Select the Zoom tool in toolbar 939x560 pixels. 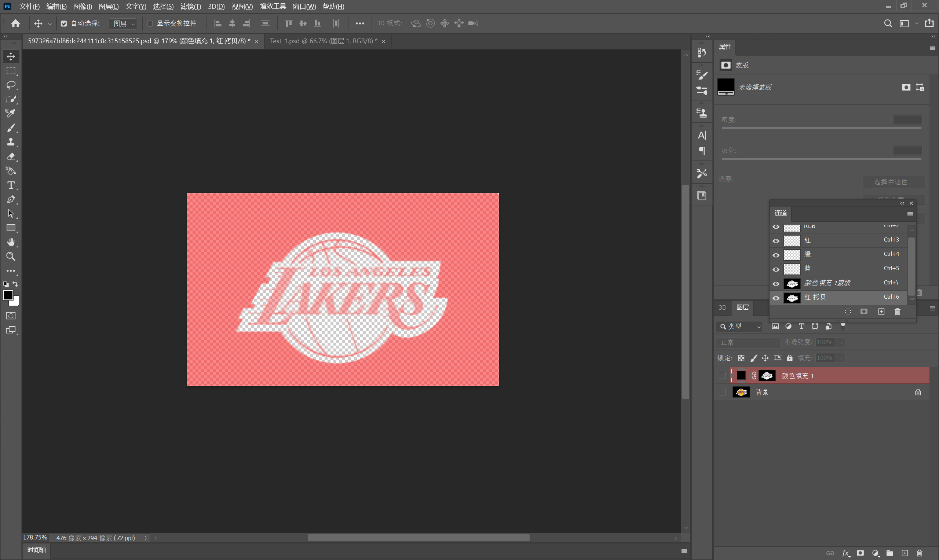[11, 257]
